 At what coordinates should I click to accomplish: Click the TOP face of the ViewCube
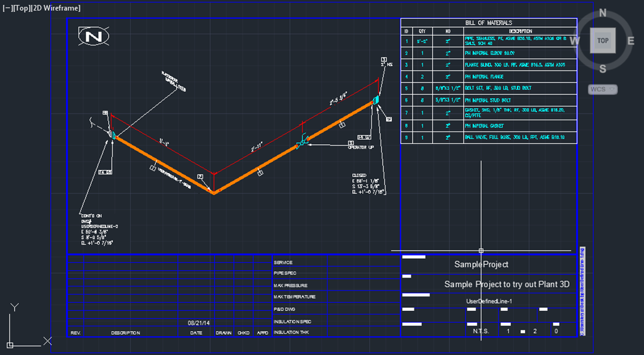pos(602,40)
